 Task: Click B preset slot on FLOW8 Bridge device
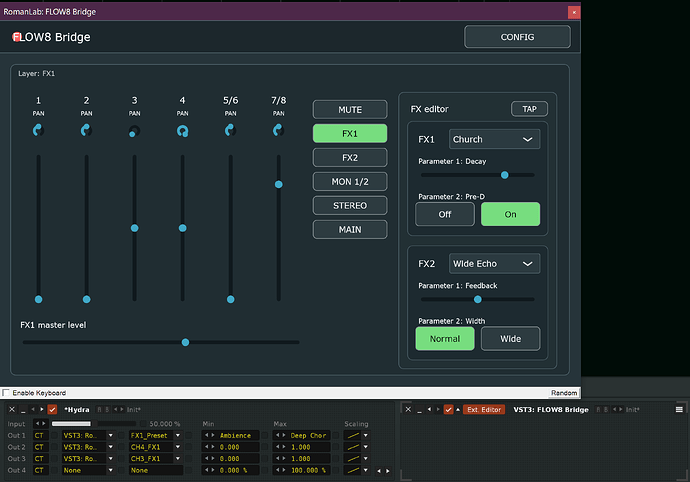pyautogui.click(x=606, y=409)
